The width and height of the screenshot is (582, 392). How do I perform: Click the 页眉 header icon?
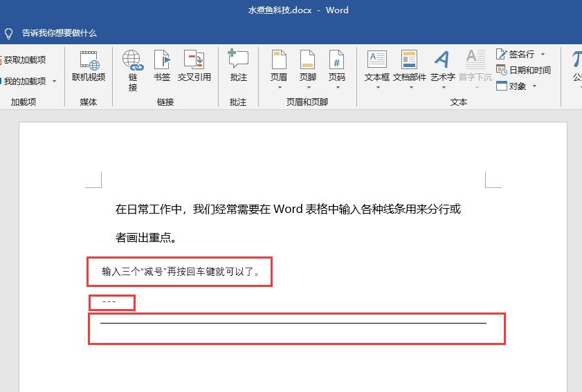279,59
